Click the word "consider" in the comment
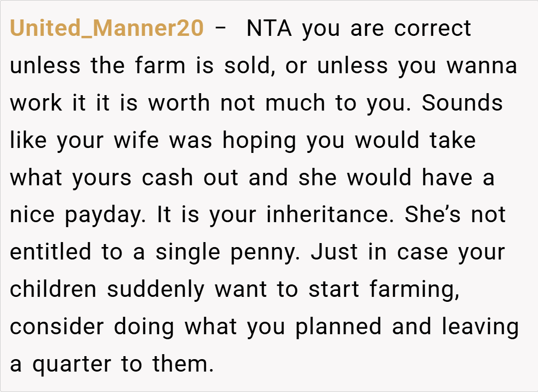The image size is (538, 392). point(57,327)
